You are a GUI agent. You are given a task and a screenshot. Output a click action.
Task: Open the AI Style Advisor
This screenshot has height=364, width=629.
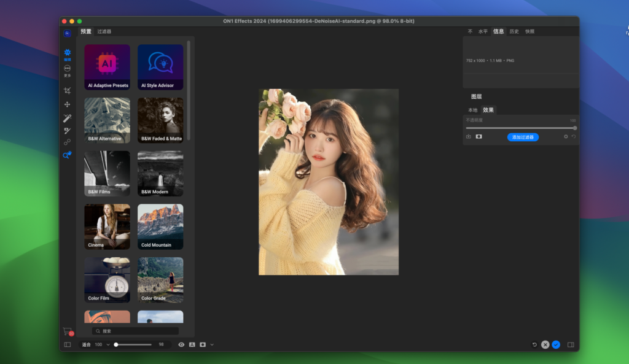click(x=160, y=67)
